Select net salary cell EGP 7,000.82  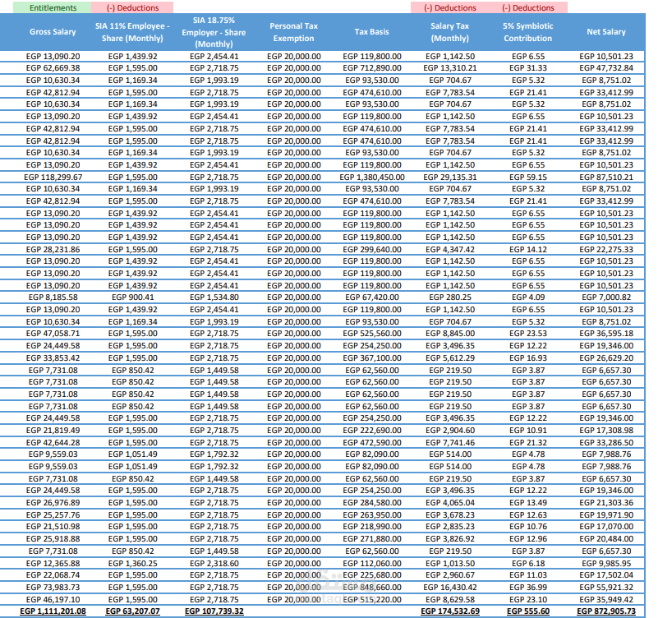pyautogui.click(x=606, y=297)
